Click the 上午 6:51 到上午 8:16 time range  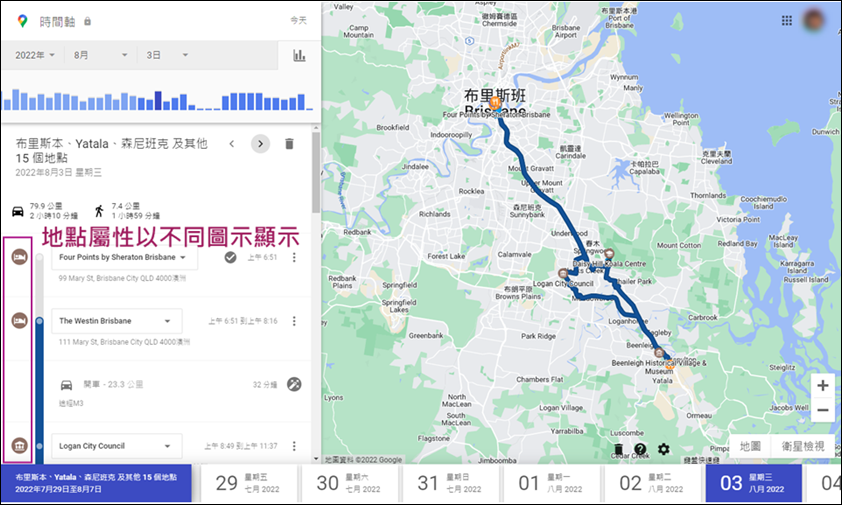[x=243, y=321]
